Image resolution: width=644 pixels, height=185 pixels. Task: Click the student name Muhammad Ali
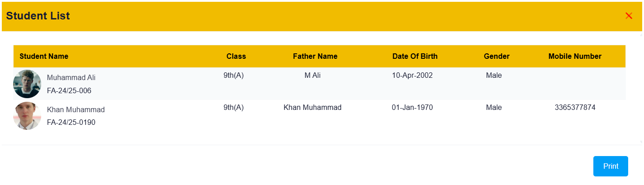(71, 77)
